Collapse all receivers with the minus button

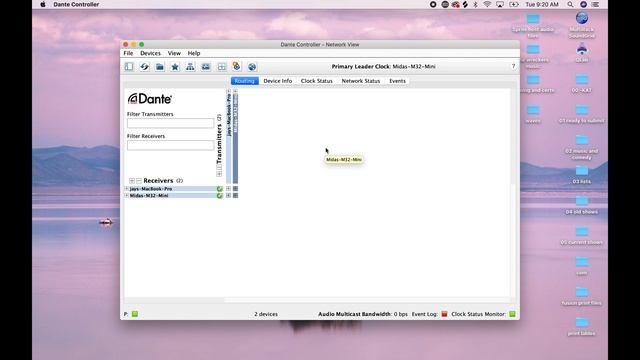pos(139,180)
